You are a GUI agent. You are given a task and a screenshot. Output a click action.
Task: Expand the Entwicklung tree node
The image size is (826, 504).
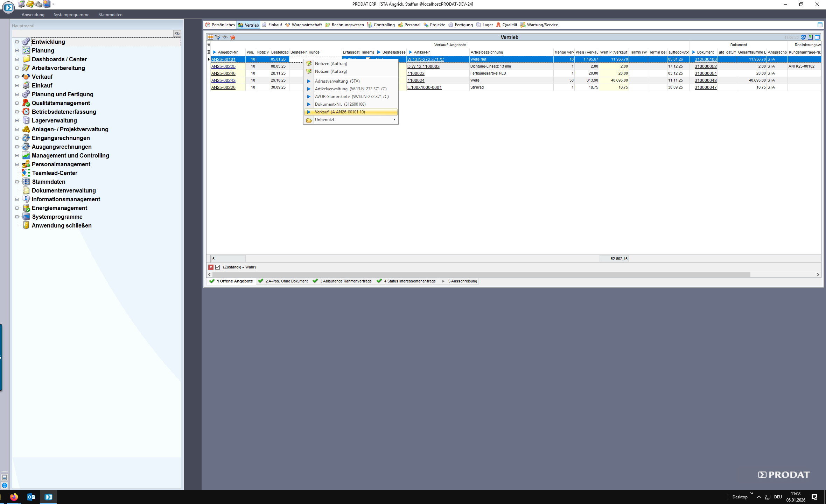point(17,42)
